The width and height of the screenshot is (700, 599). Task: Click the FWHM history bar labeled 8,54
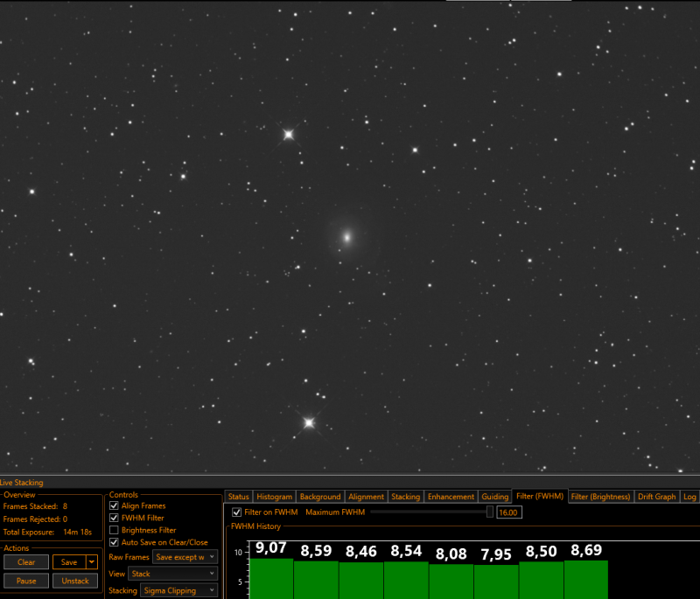(406, 580)
